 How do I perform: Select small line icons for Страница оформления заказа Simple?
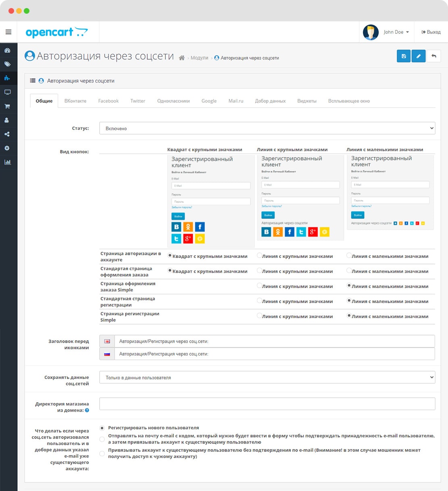point(349,285)
